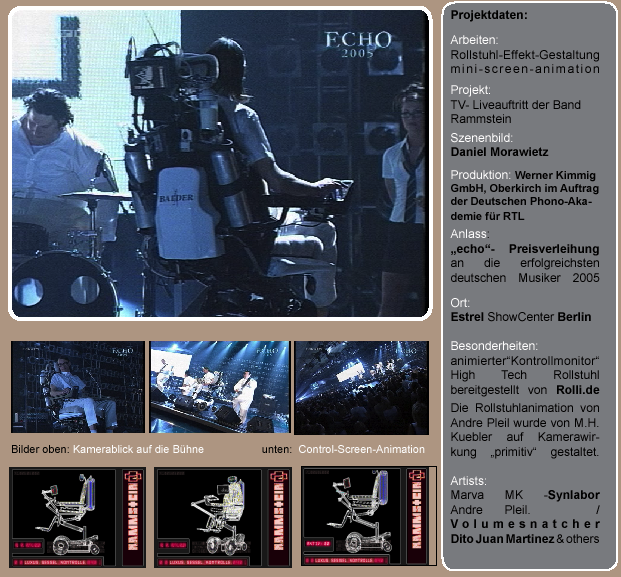Open third control-screen wheelchair animation image
The image size is (621, 577).
(x=369, y=516)
